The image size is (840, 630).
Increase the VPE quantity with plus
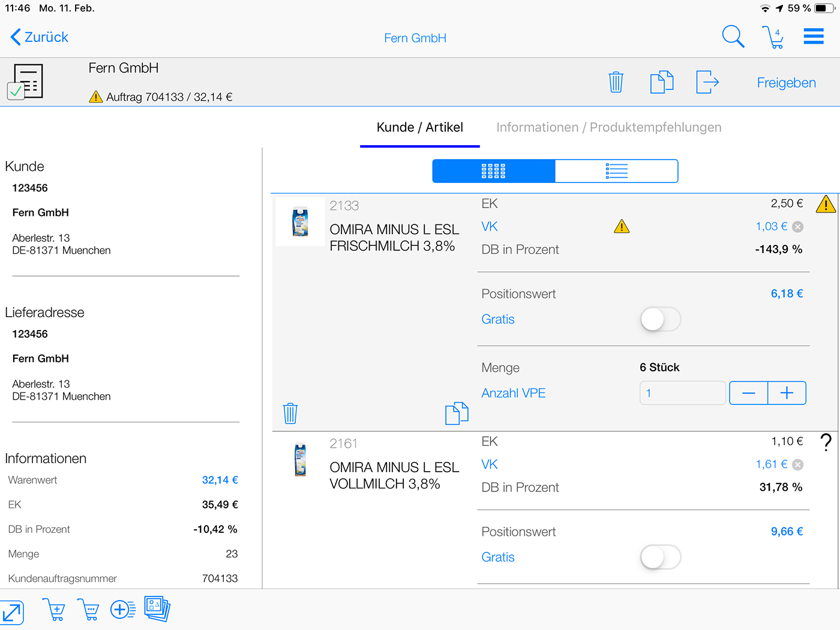(787, 393)
